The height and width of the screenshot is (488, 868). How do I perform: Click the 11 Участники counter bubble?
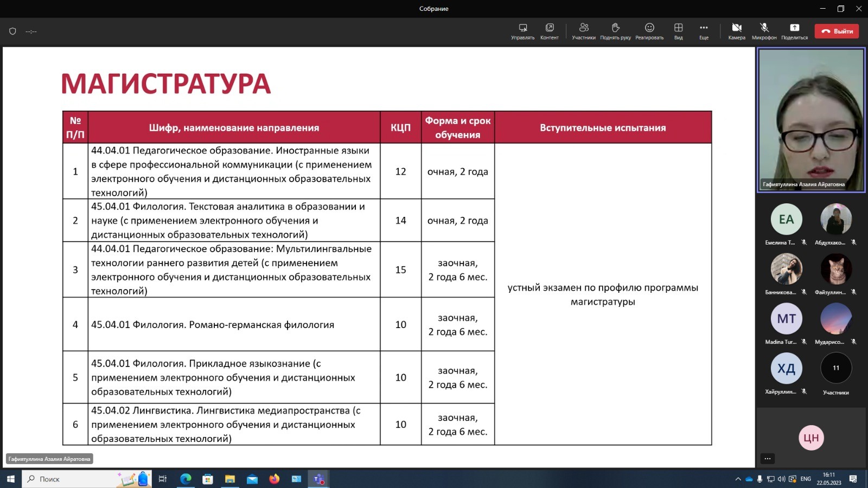click(836, 368)
